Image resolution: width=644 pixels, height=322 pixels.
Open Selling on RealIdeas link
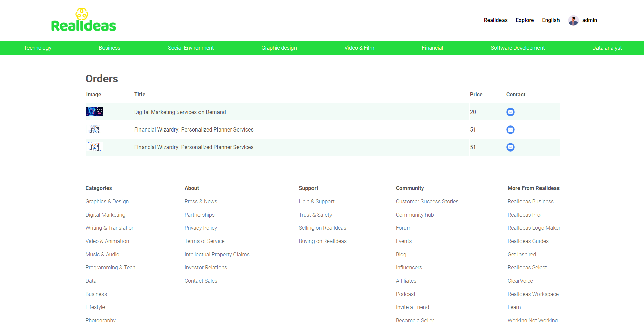[323, 228]
